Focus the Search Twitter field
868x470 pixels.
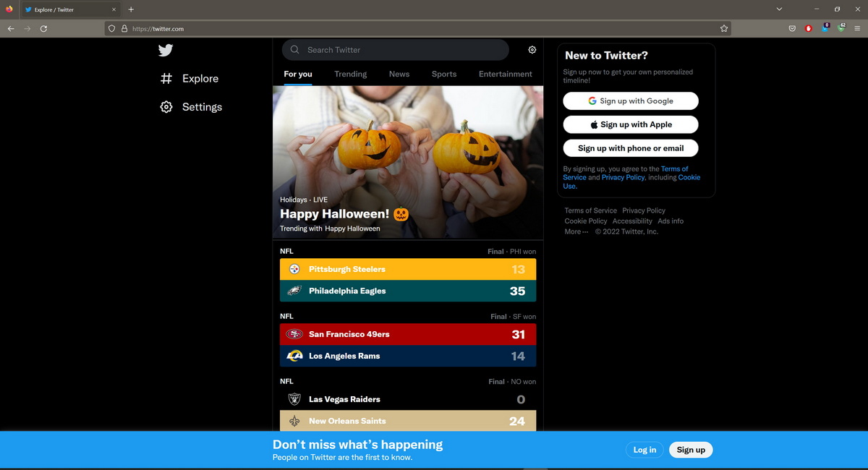pos(396,50)
